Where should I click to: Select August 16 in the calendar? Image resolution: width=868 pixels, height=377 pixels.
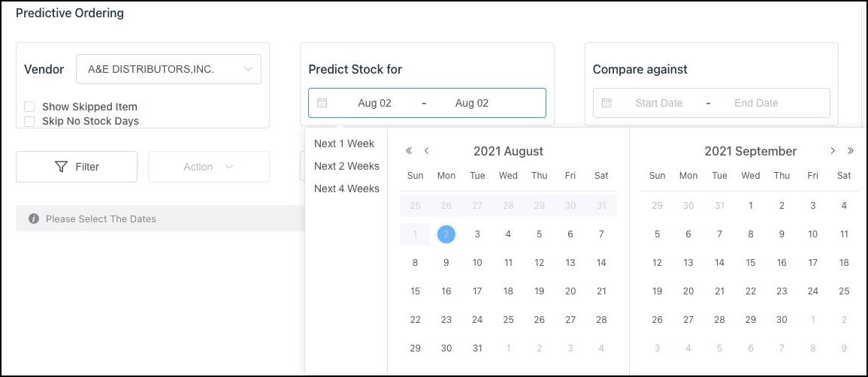point(446,291)
